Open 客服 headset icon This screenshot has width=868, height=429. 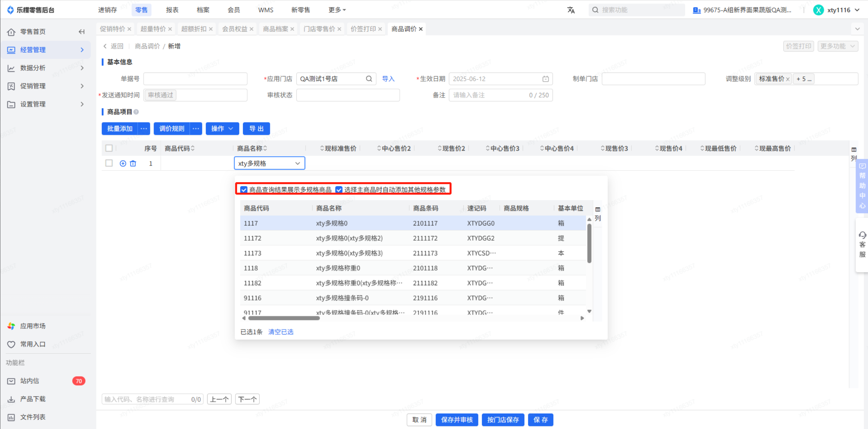(862, 235)
